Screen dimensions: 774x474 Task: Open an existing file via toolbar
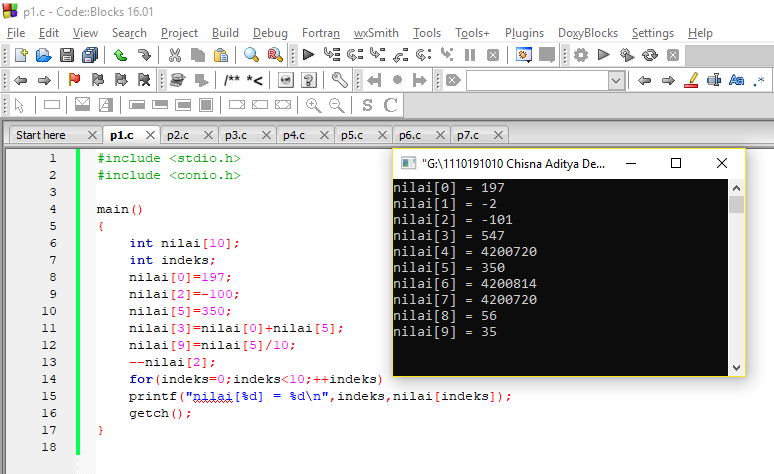(43, 55)
